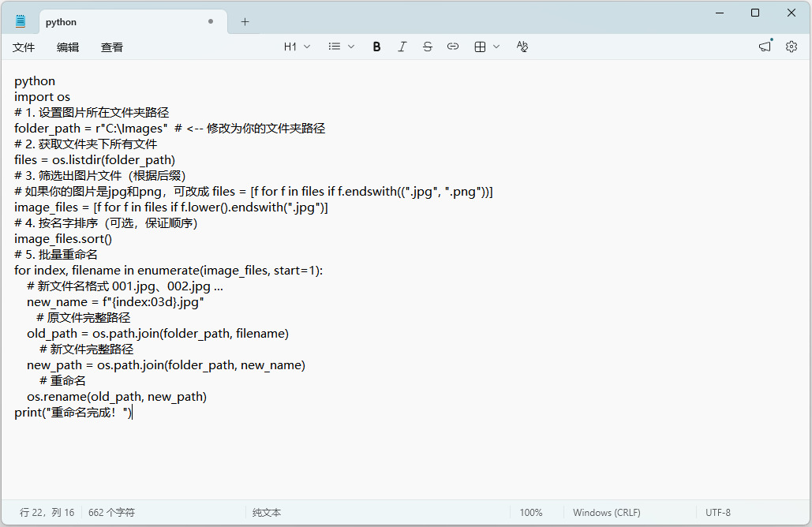Viewport: 812px width, 527px height.
Task: Open Notepad settings gear
Action: [x=791, y=47]
